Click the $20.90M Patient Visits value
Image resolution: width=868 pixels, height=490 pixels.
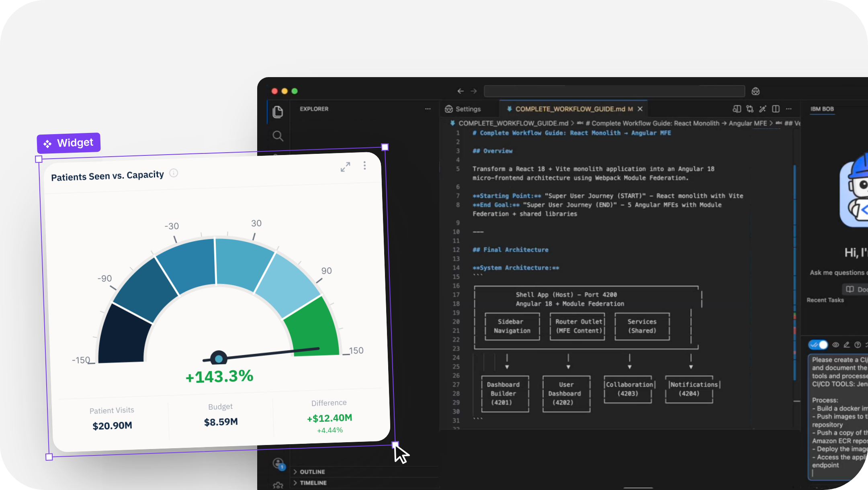[112, 426]
